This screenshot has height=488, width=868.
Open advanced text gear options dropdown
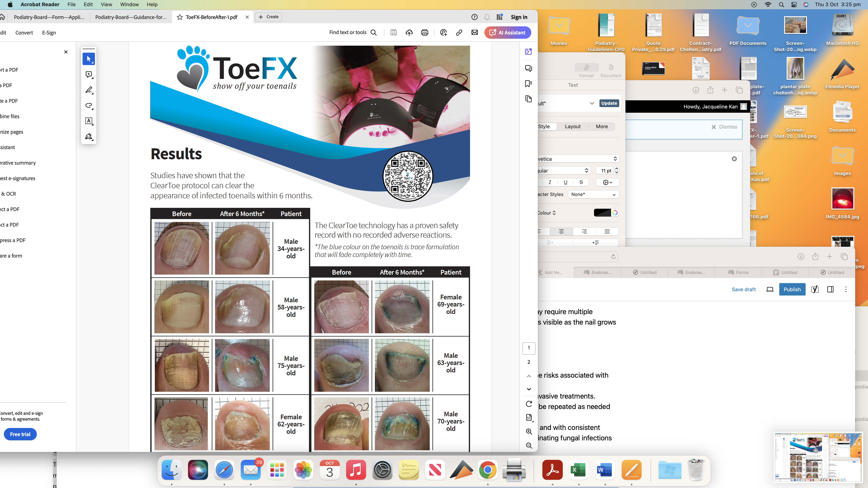point(607,182)
